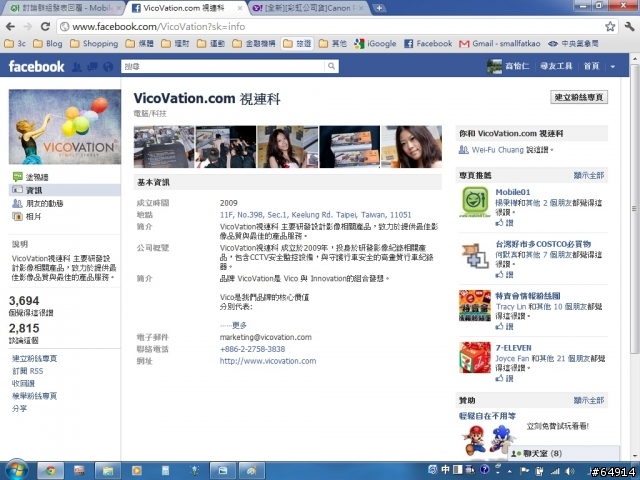Viewport: 640px width, 480px height.
Task: Open the sponsored ad title link
Action: click(x=487, y=416)
